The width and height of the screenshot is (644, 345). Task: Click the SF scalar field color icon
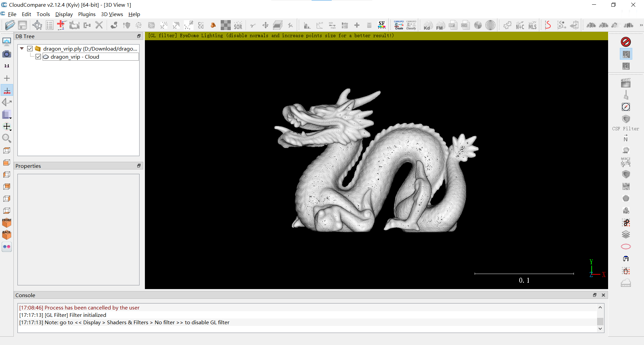point(382,25)
